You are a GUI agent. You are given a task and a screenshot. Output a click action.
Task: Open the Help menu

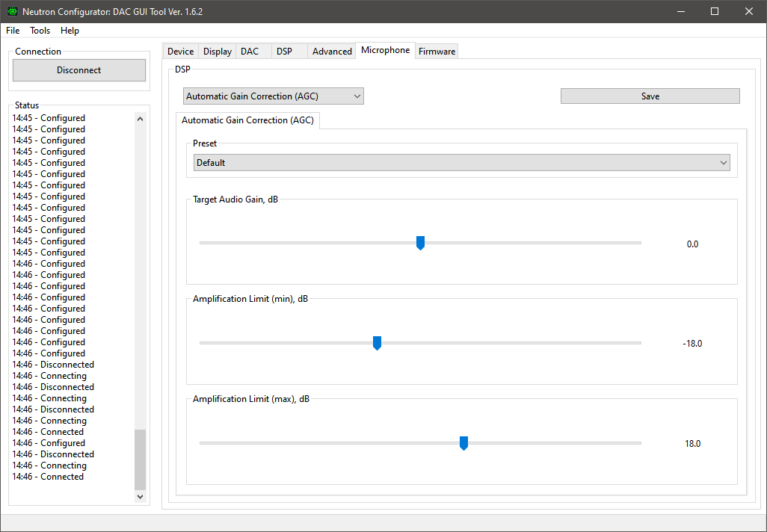pyautogui.click(x=70, y=31)
